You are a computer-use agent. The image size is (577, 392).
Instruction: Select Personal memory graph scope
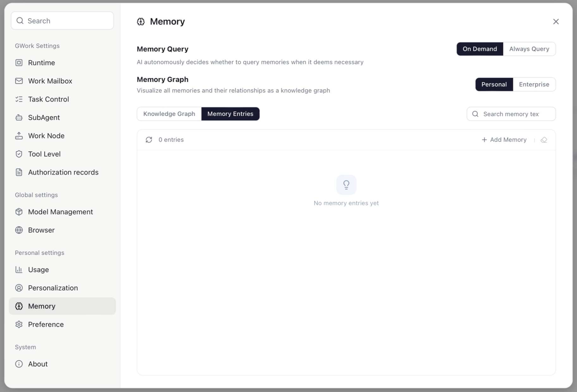[x=494, y=84]
